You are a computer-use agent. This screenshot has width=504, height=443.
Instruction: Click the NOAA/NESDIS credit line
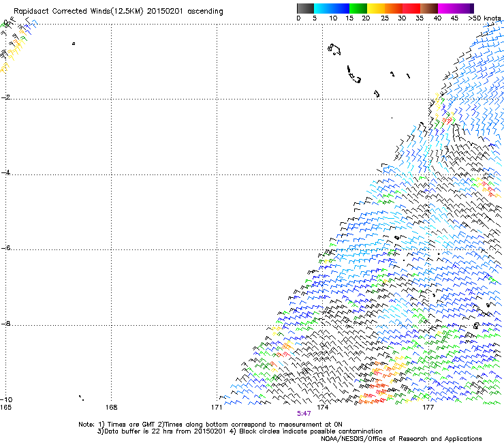pyautogui.click(x=401, y=439)
